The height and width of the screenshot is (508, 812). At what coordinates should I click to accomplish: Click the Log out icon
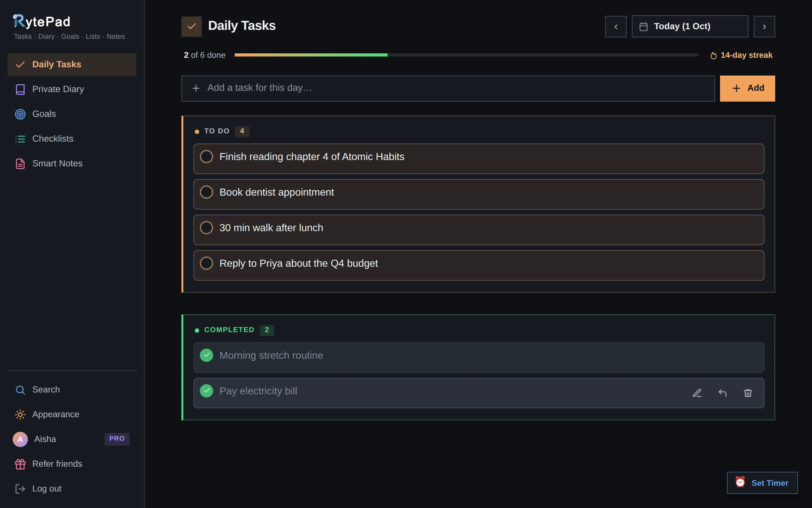(x=21, y=489)
